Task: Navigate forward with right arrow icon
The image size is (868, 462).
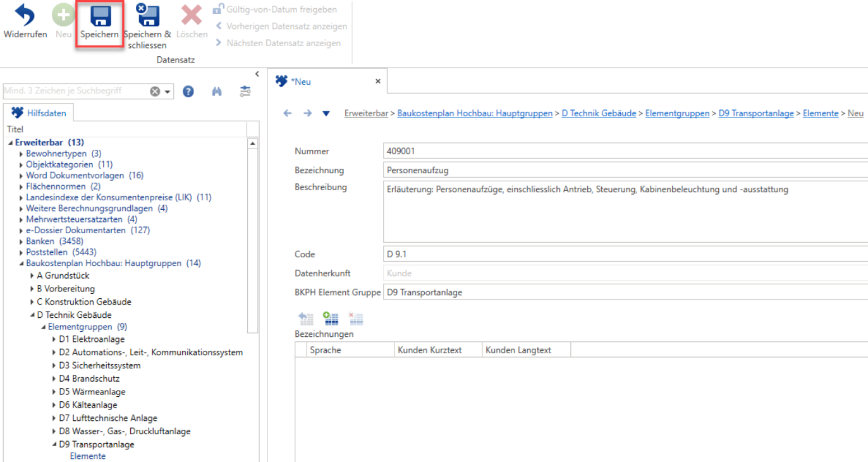Action: pyautogui.click(x=308, y=113)
